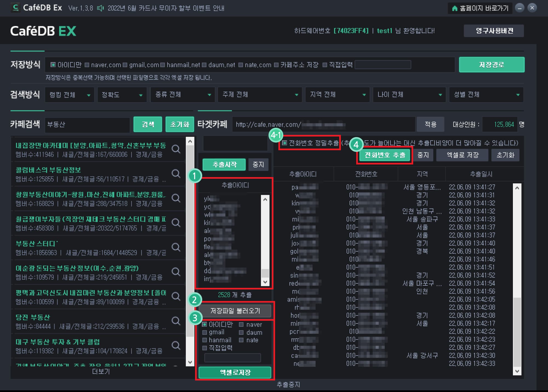The image size is (548, 392).
Task: Click the speaker announcement icon in title bar
Action: pos(100,8)
